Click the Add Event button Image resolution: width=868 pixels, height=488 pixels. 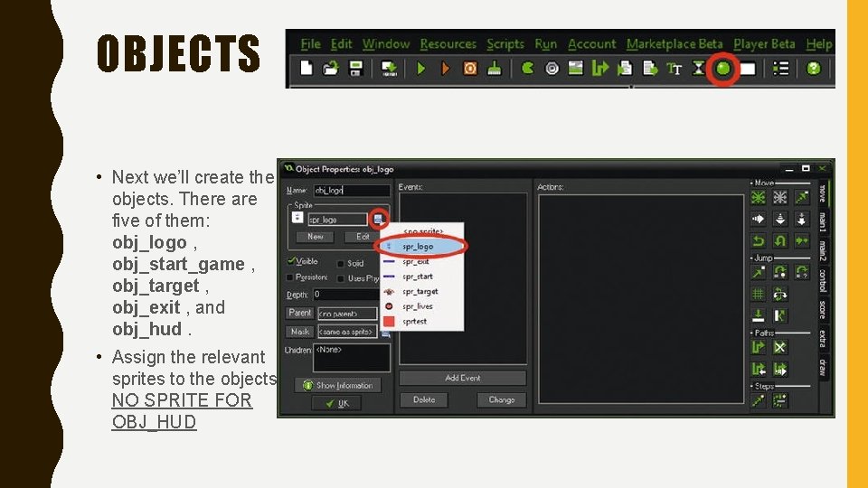click(463, 378)
